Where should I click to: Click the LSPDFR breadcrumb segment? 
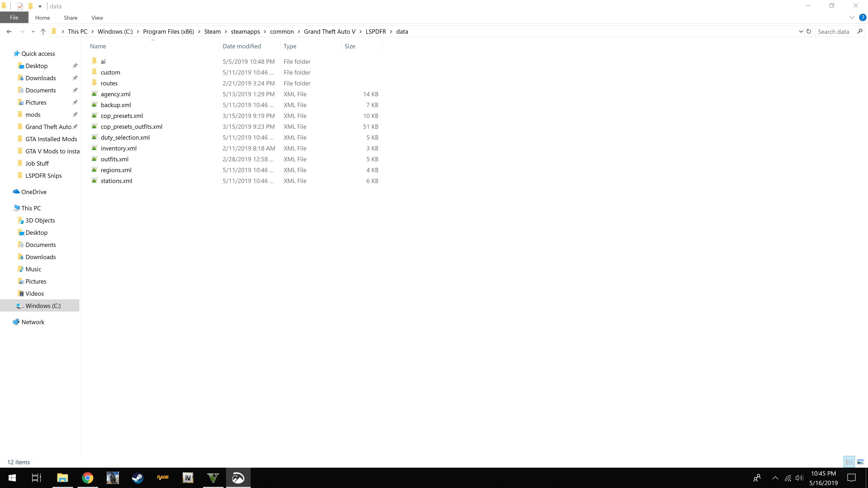click(x=375, y=32)
